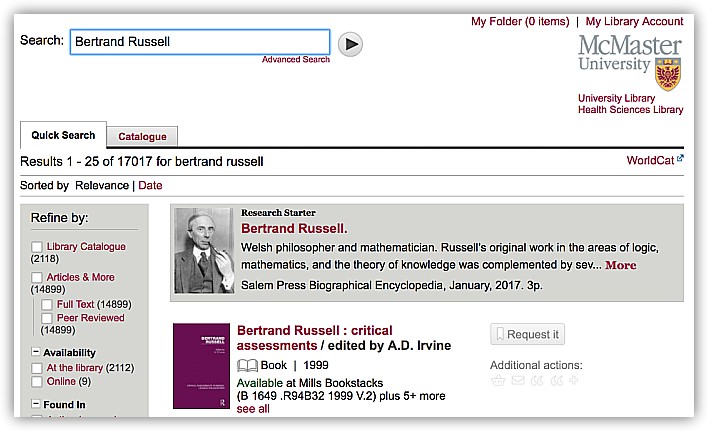This screenshot has height=431, width=708.
Task: Click the Salem Press Biographical Encyclopedia citation
Action: pos(391,285)
